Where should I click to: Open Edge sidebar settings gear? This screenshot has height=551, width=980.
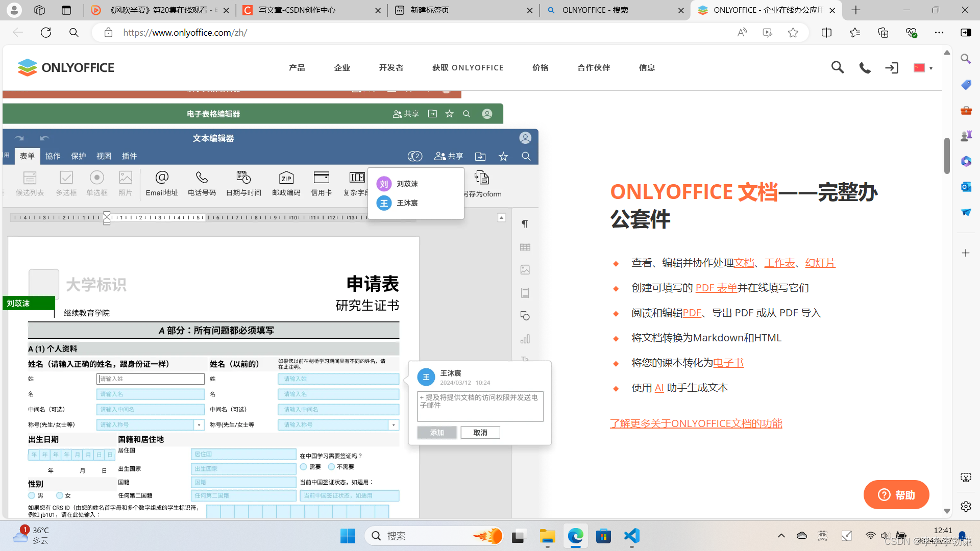pos(966,506)
